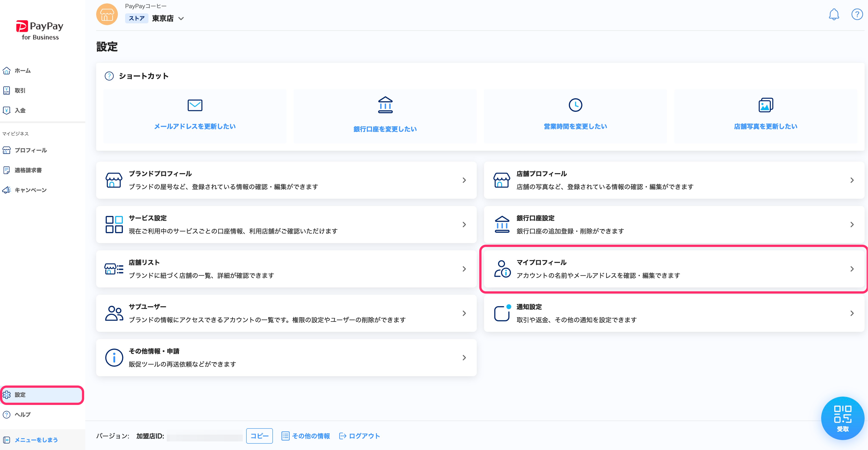Image resolution: width=868 pixels, height=450 pixels.
Task: Tap the QR 受取 floating button
Action: tap(842, 418)
